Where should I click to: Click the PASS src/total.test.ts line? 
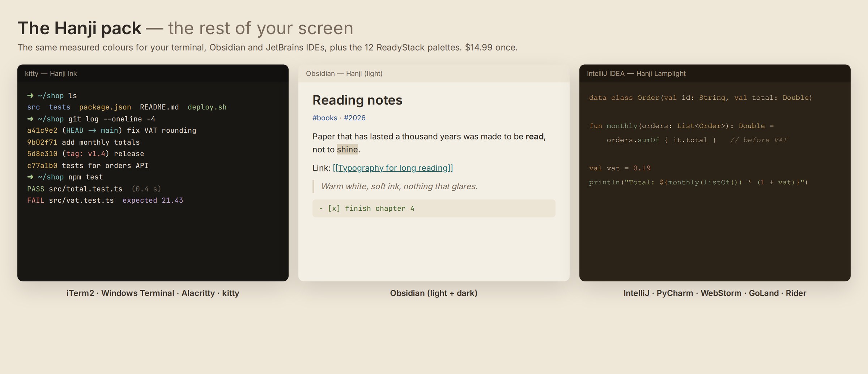(x=94, y=189)
